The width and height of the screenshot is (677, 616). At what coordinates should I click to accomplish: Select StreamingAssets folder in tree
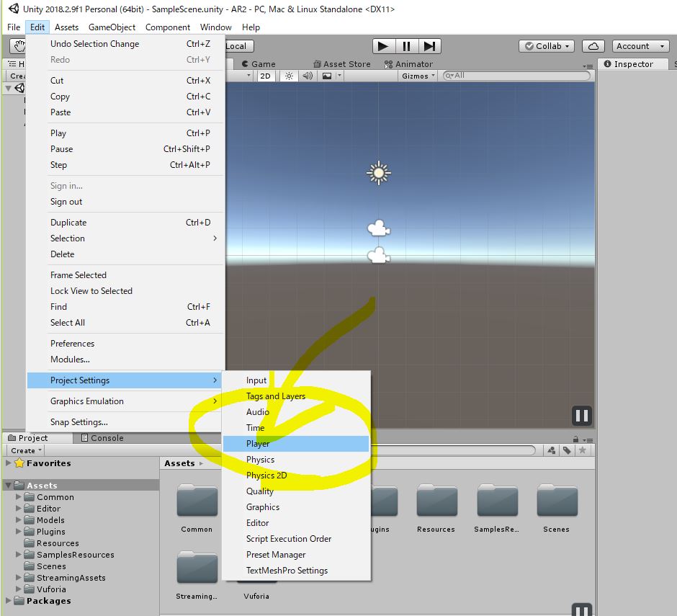(65, 578)
